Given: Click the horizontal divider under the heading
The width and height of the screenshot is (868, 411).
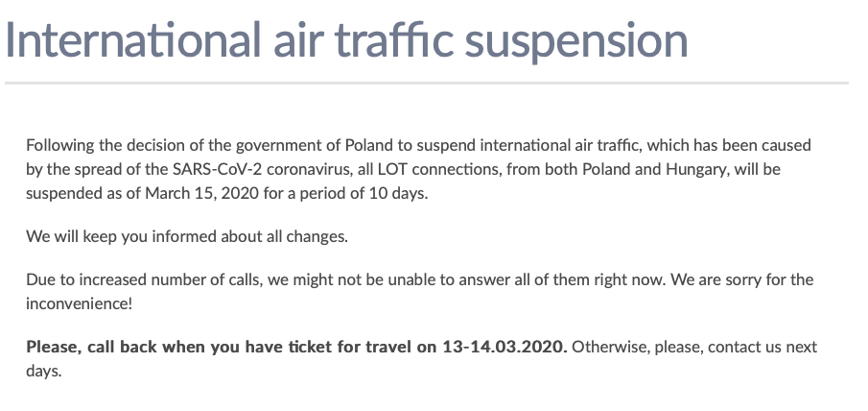Looking at the screenshot, I should [426, 84].
